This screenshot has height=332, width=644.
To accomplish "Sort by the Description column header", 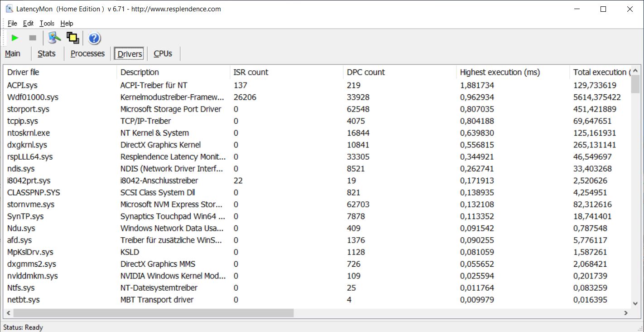I will pyautogui.click(x=173, y=72).
